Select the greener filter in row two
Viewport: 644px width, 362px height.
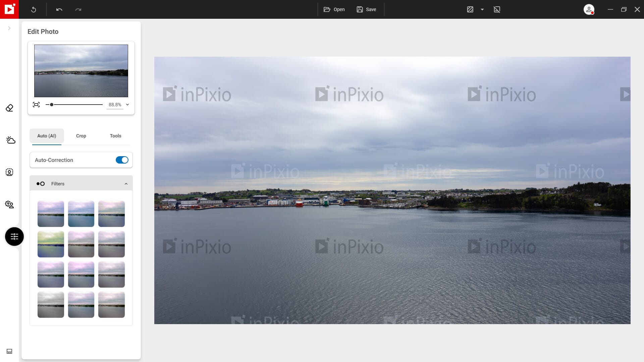tap(50, 244)
